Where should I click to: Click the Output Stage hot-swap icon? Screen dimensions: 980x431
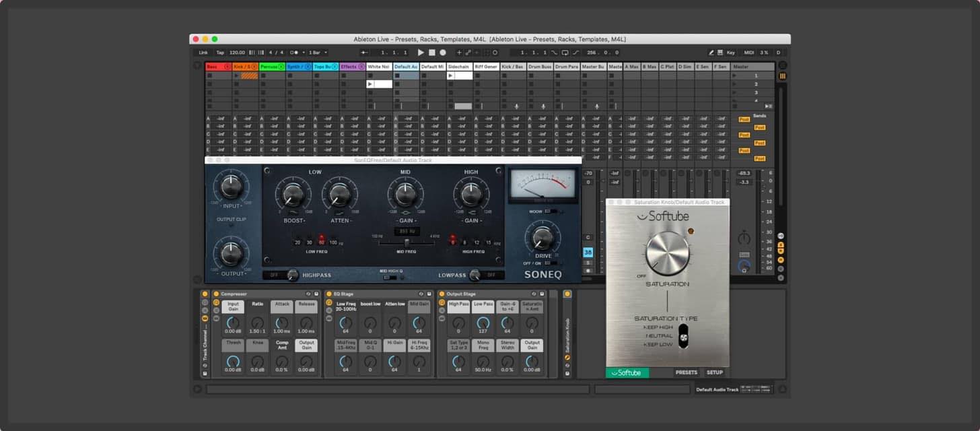pyautogui.click(x=534, y=294)
